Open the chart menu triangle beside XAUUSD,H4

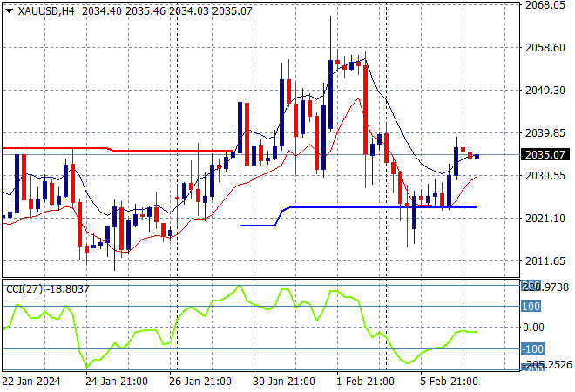(10, 11)
